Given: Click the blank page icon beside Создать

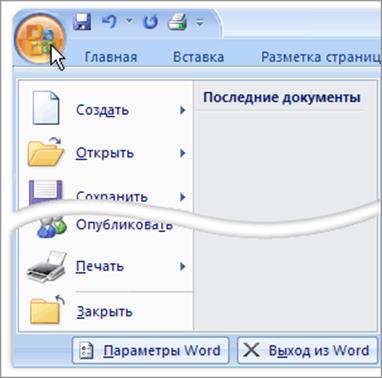Looking at the screenshot, I should 46,108.
